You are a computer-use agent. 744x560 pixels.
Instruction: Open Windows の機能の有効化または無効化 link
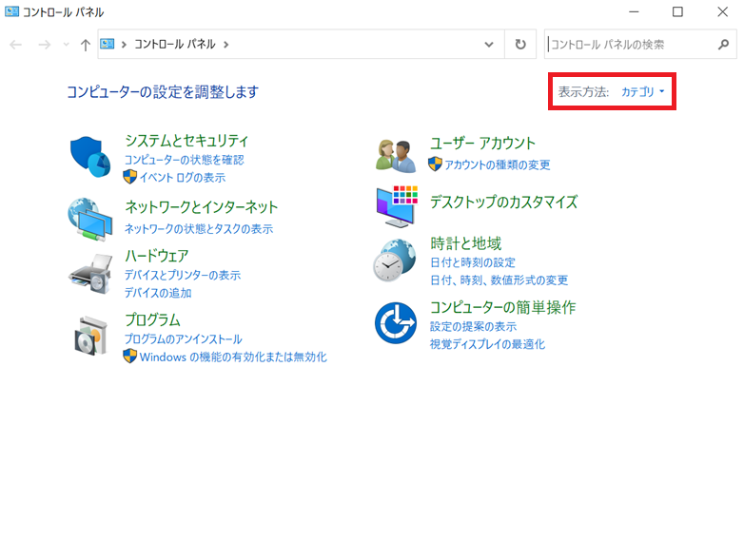(233, 357)
